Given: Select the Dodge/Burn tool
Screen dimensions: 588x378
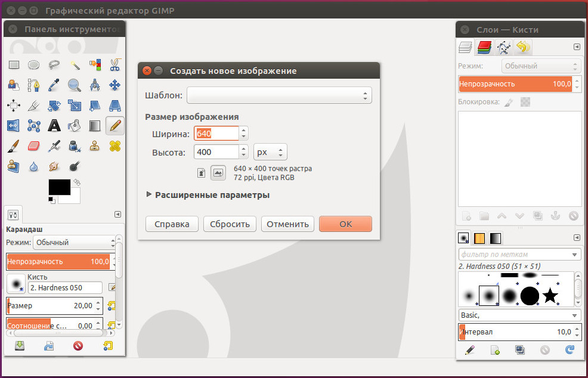Looking at the screenshot, I should pyautogui.click(x=75, y=166).
